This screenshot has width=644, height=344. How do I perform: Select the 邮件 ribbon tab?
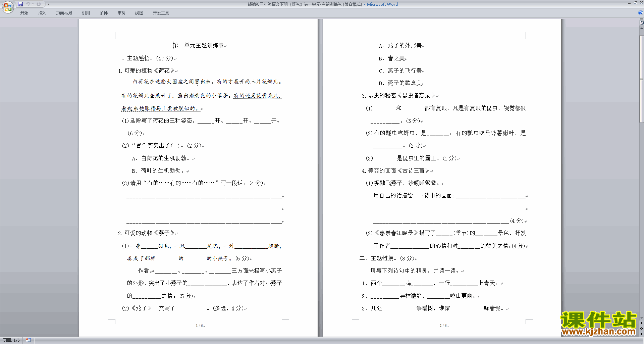click(104, 13)
